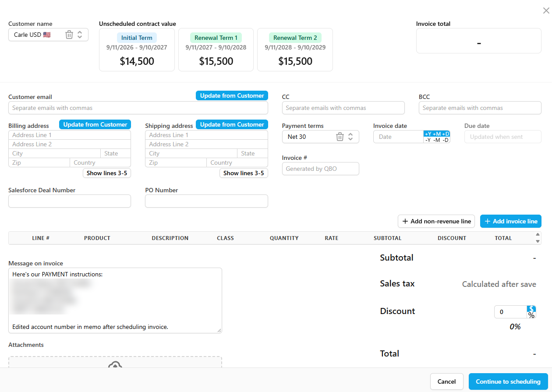Click the billing State field
552x392 pixels.
[116, 153]
